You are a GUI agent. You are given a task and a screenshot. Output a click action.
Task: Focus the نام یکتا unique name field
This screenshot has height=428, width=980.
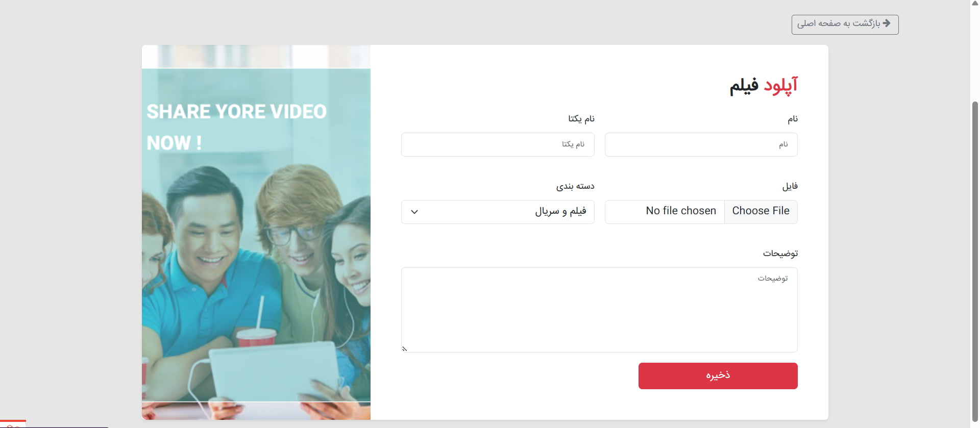pos(498,144)
